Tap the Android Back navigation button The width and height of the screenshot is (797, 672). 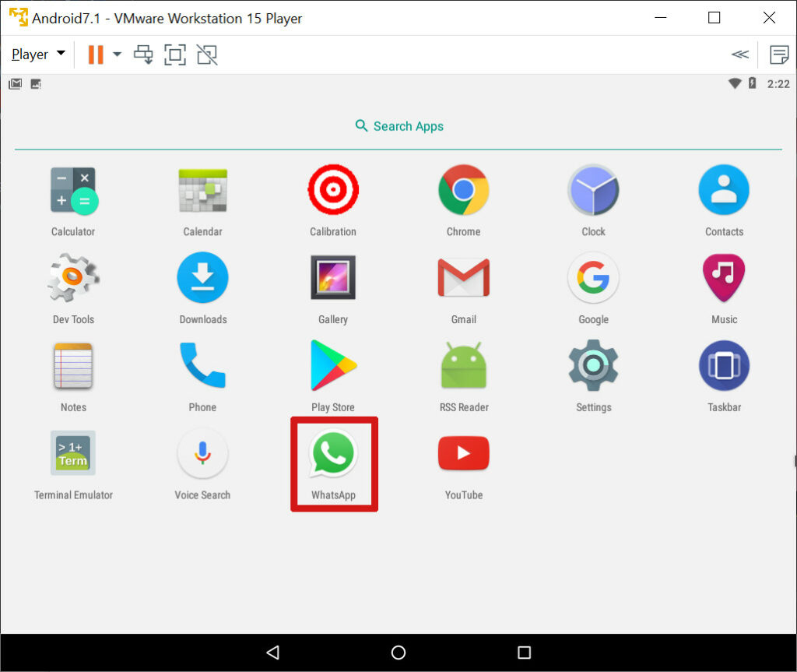point(273,653)
